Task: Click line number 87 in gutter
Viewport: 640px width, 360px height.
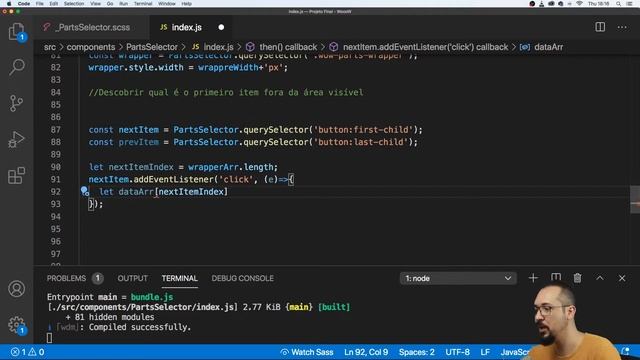Action: tap(56, 129)
